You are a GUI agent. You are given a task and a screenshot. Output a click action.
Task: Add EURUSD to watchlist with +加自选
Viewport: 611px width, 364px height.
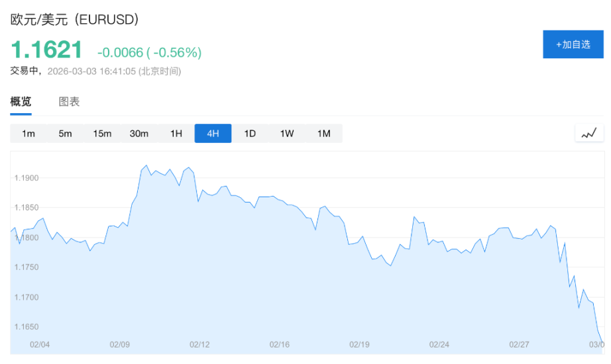click(x=573, y=44)
